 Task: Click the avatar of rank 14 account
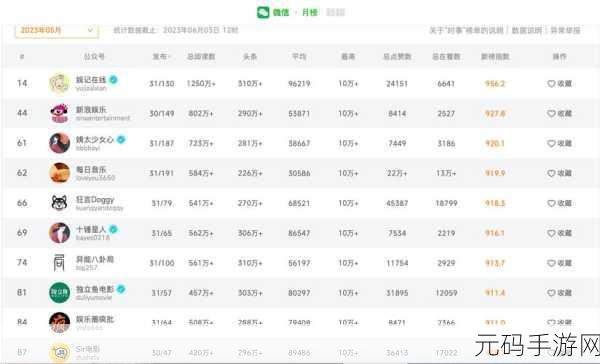pos(59,83)
